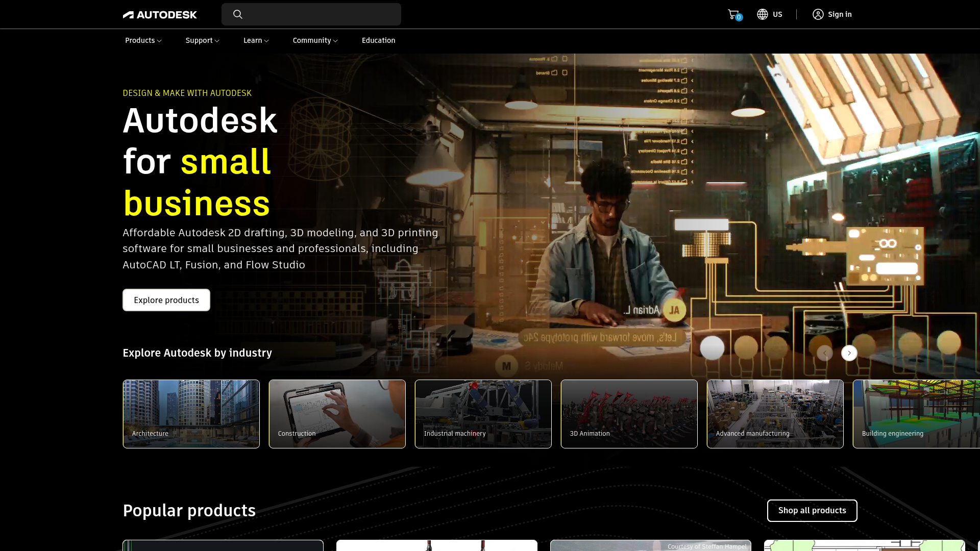Open the Education menu item

379,40
